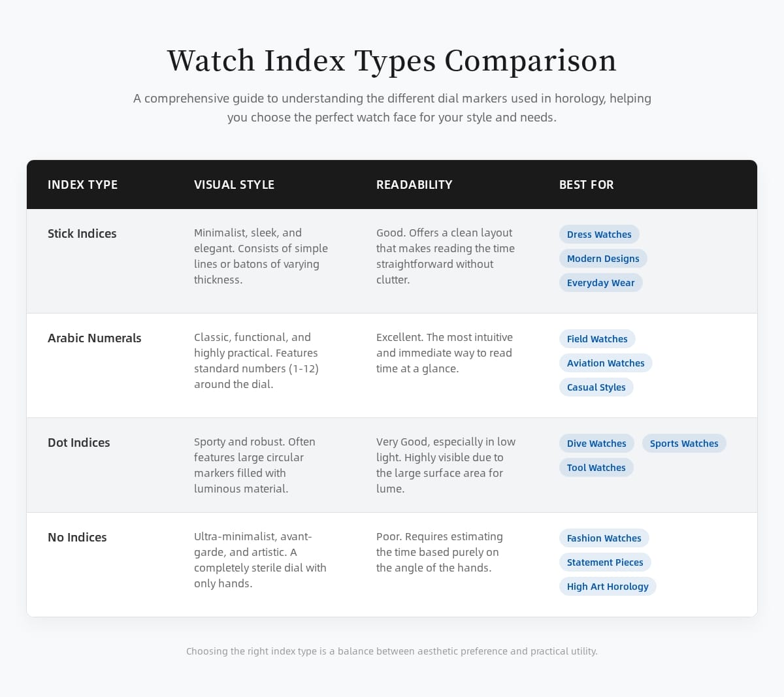Click the Dot Indices row label
This screenshot has width=784, height=697.
point(79,443)
